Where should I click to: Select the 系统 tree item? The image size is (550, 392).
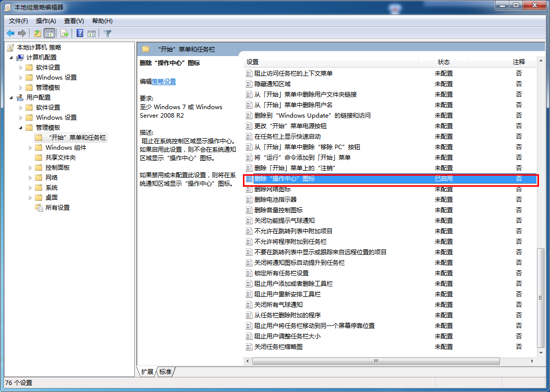(52, 188)
